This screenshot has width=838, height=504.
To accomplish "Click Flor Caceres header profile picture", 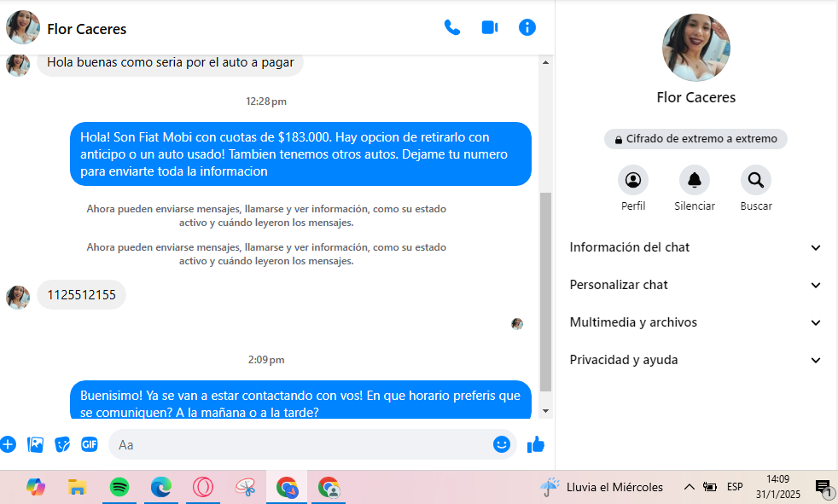I will point(22,27).
